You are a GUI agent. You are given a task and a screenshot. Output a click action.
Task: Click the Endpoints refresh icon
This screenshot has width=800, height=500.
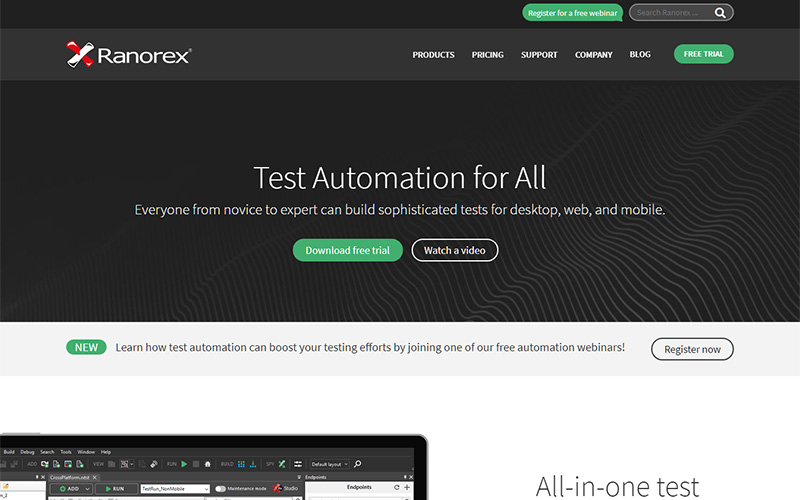(396, 487)
